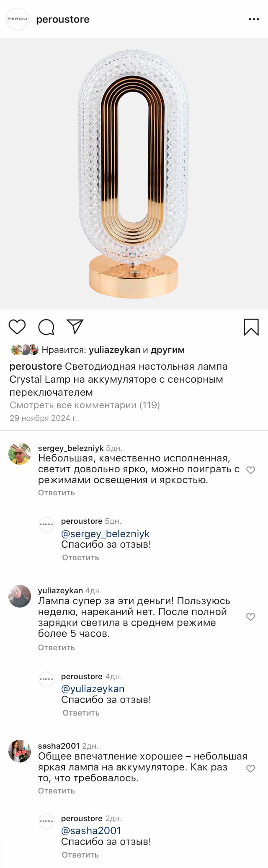
Task: Like yuliazeykan's comment about the lamp
Action: 250,617
